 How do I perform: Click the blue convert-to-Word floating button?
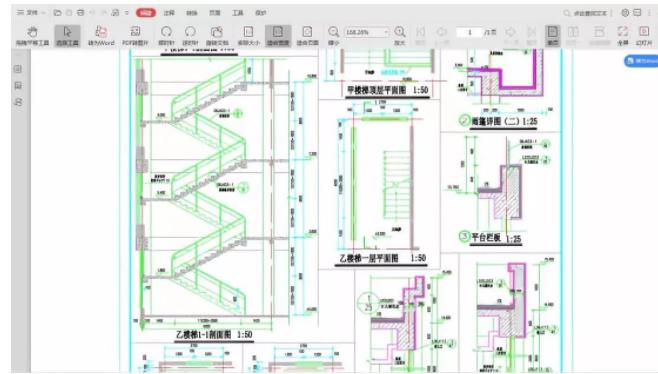[x=641, y=61]
